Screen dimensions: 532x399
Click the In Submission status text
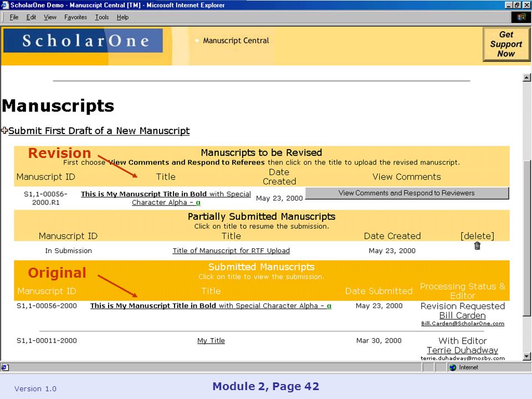69,250
